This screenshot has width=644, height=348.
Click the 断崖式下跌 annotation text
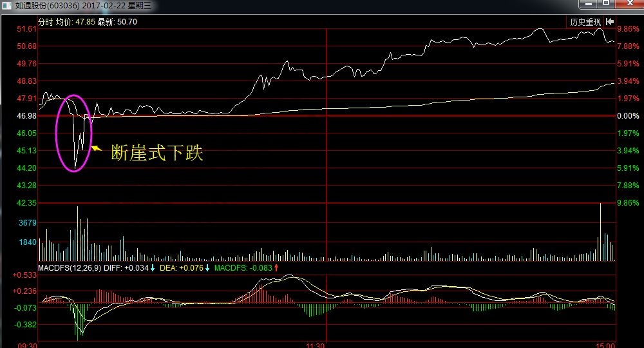pyautogui.click(x=156, y=153)
